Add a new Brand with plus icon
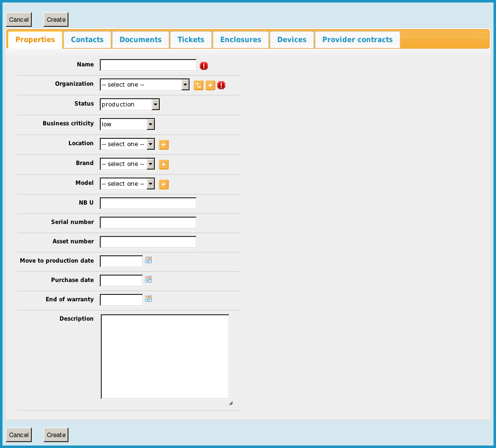The image size is (496, 448). click(x=164, y=165)
